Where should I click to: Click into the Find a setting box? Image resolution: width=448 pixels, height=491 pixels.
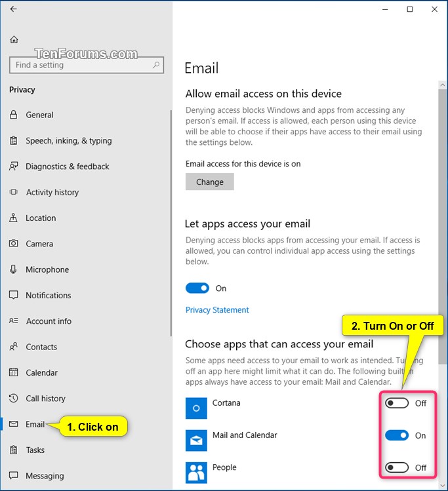(x=87, y=65)
